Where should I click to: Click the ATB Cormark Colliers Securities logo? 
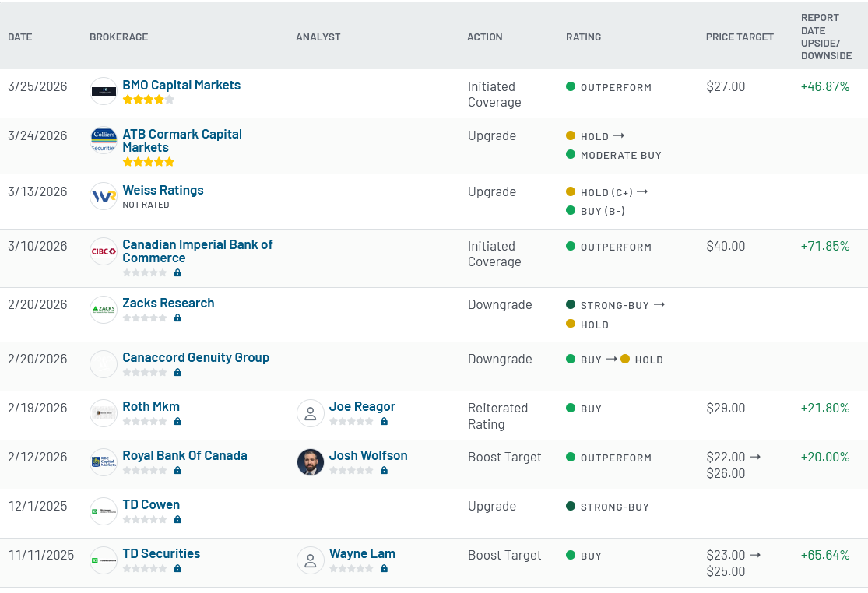click(104, 141)
